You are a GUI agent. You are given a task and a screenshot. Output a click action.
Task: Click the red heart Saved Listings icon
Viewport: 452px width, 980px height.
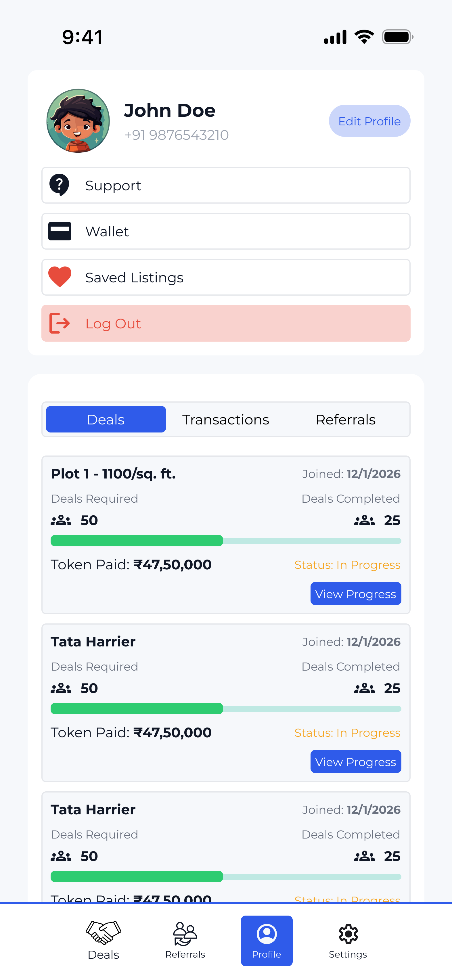59,277
